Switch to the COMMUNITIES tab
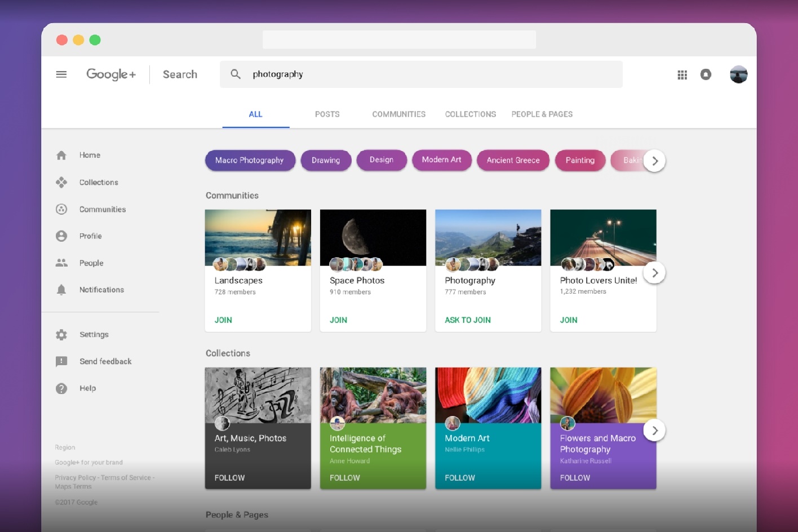Screen dimensions: 798x532 [398, 114]
